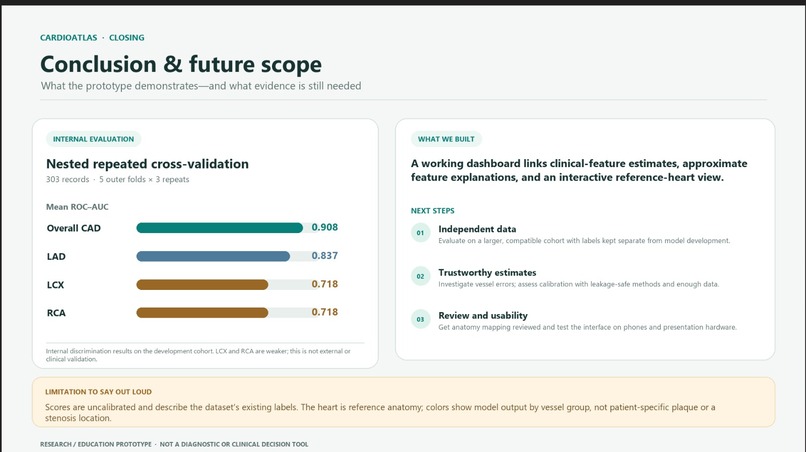Click 'Evaluate on a larger, compatible cohort' description
806x452 pixels.
pos(584,241)
